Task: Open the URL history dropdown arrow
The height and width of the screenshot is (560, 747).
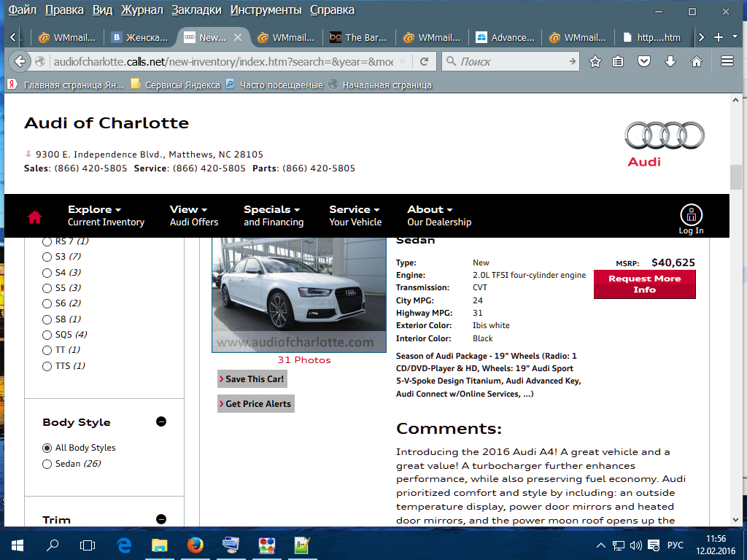Action: point(403,61)
